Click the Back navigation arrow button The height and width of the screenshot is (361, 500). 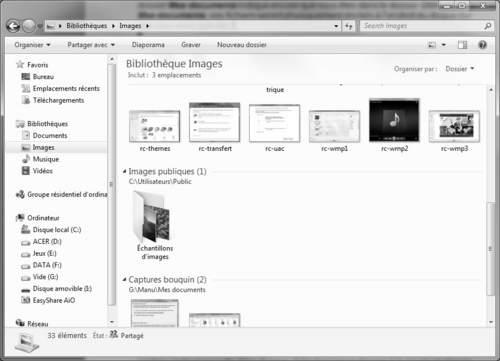[13, 26]
